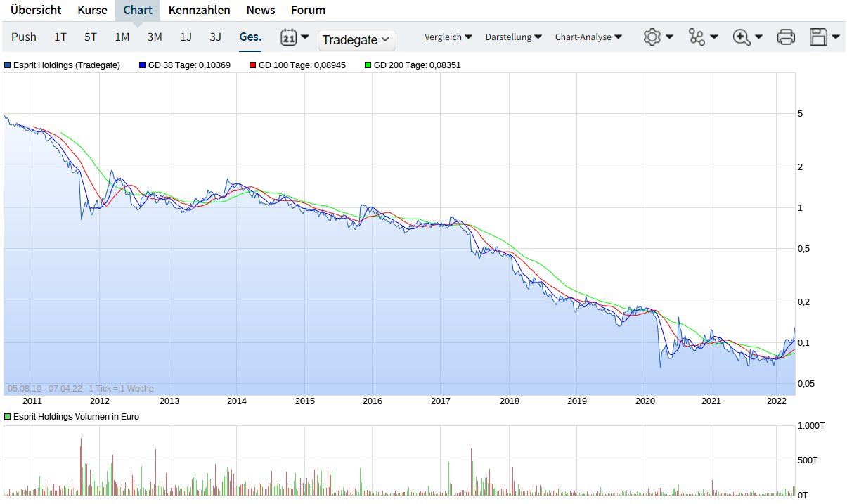Image resolution: width=847 pixels, height=504 pixels.
Task: Click the Push quote button
Action: pos(24,37)
